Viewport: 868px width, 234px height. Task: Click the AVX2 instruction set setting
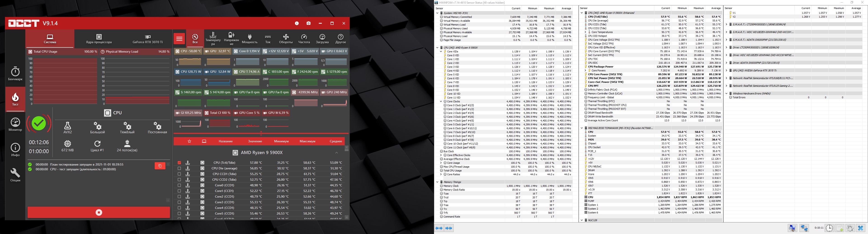coord(68,128)
